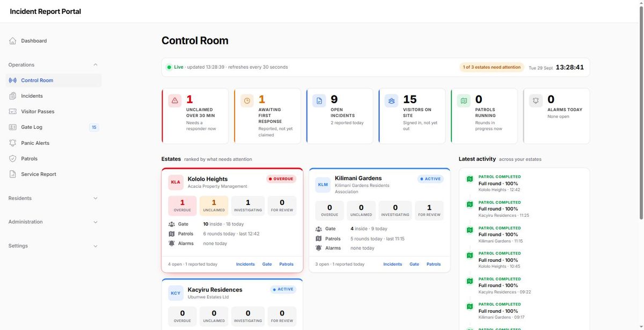
Task: Click the red warning triangle icon on Unclaimed card
Action: pos(175,101)
